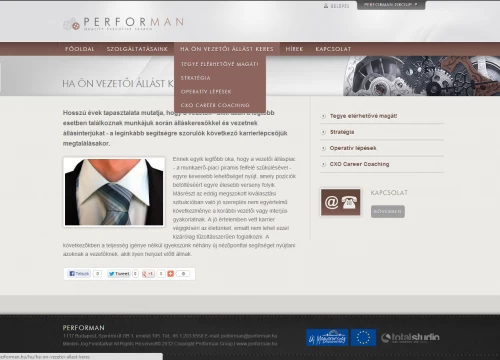The height and width of the screenshot is (360, 500).
Task: Click the Facebook Tetszik like button
Action: 79,274
